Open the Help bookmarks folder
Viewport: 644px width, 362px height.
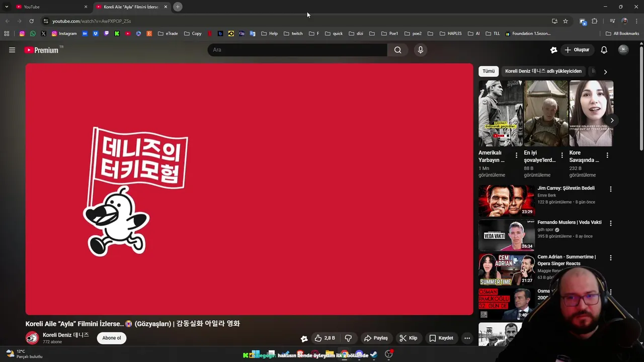tap(270, 34)
